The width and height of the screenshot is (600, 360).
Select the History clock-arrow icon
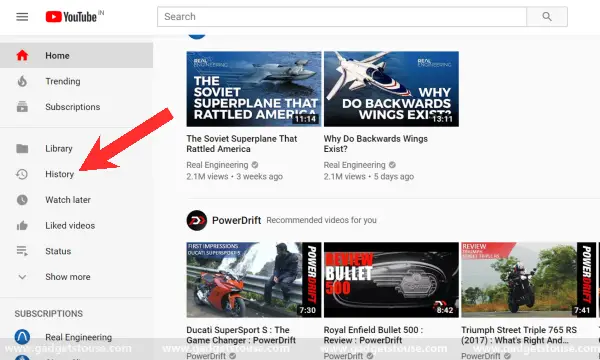point(22,174)
